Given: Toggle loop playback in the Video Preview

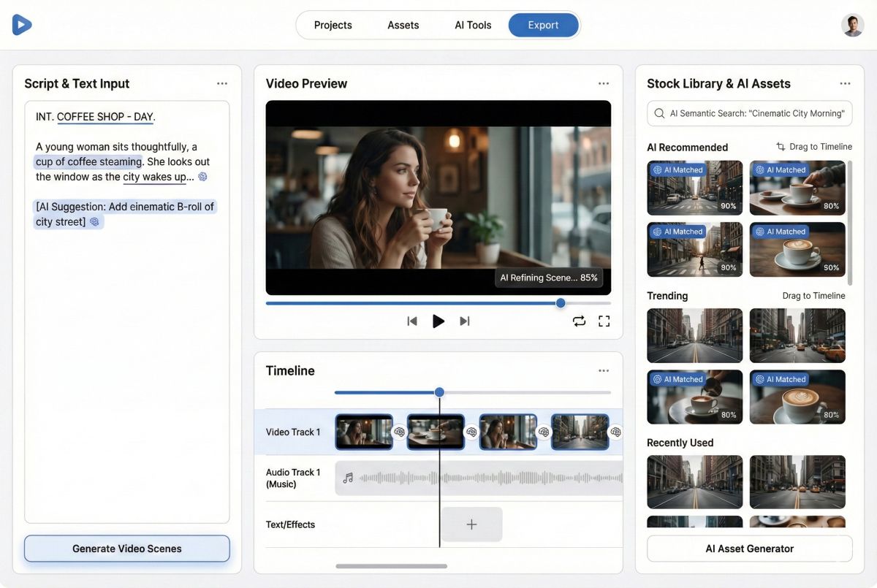Looking at the screenshot, I should pyautogui.click(x=579, y=321).
